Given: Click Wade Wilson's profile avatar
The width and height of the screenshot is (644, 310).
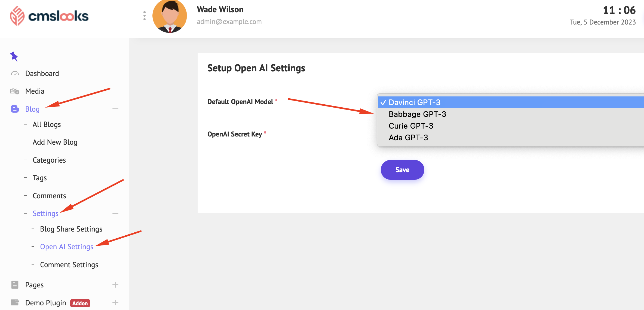Looking at the screenshot, I should (x=170, y=16).
